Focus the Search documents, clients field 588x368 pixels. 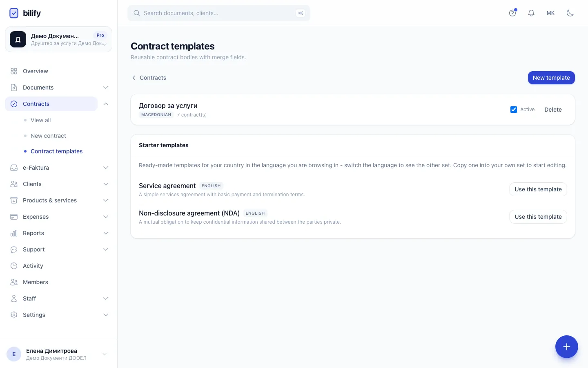(x=219, y=13)
